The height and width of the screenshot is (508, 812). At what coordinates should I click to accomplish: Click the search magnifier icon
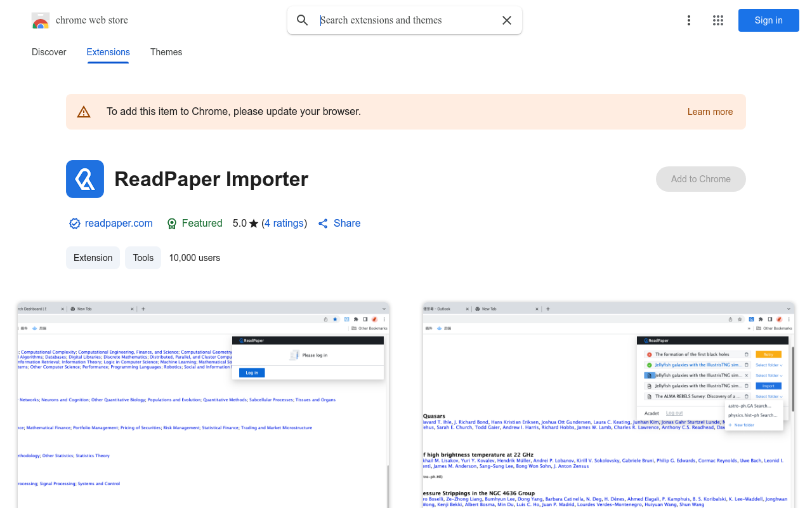(303, 20)
